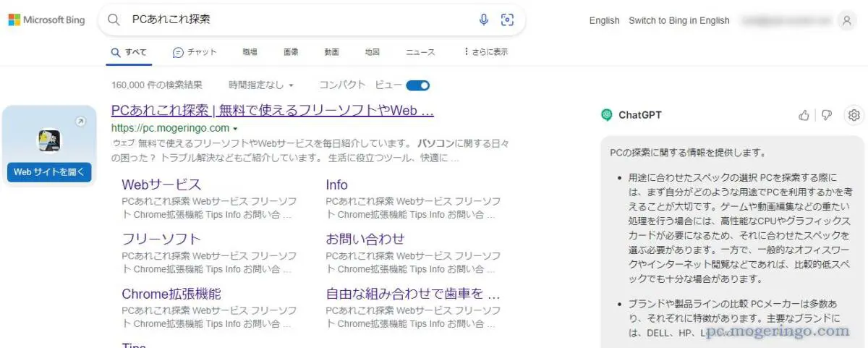Start voice search with microphone icon
The image size is (868, 348).
pyautogui.click(x=484, y=20)
